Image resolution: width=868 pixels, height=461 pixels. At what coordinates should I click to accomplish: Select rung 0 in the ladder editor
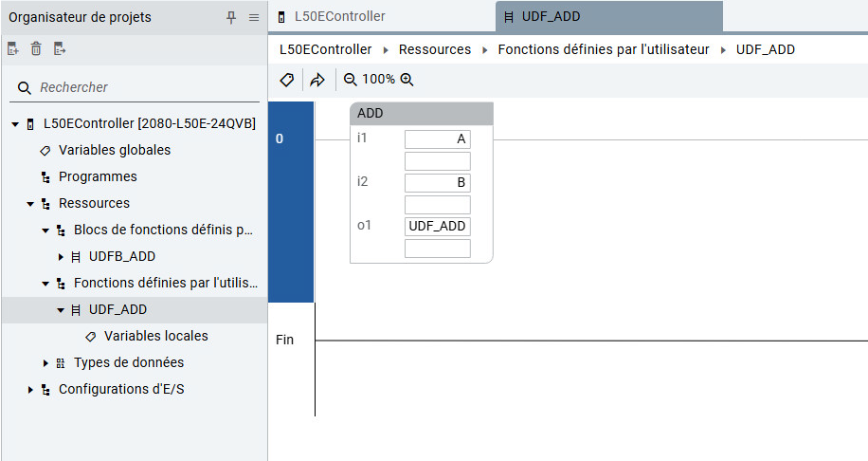click(x=291, y=202)
